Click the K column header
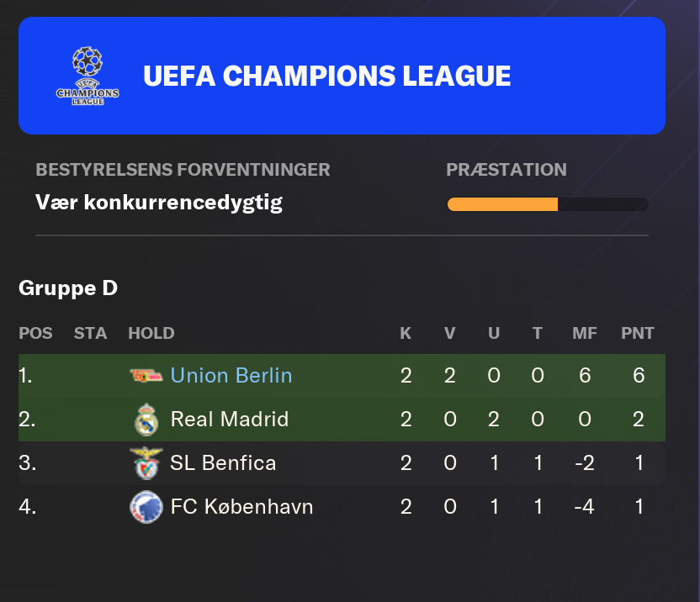This screenshot has width=700, height=602. 406,333
